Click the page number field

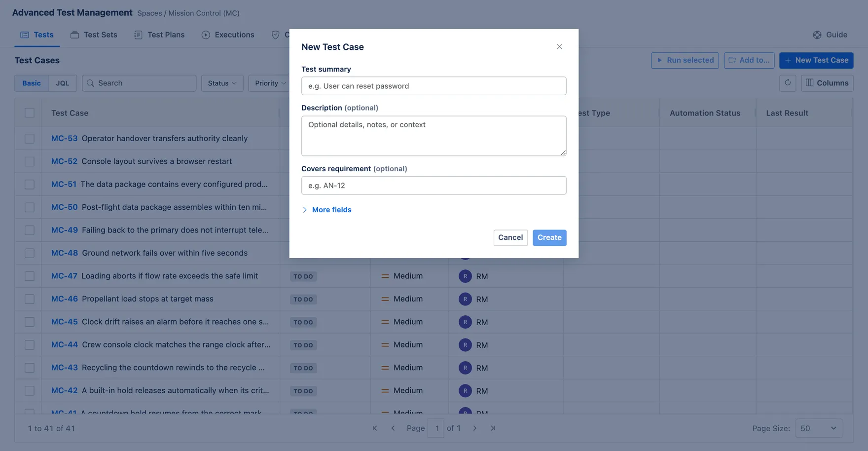point(436,428)
